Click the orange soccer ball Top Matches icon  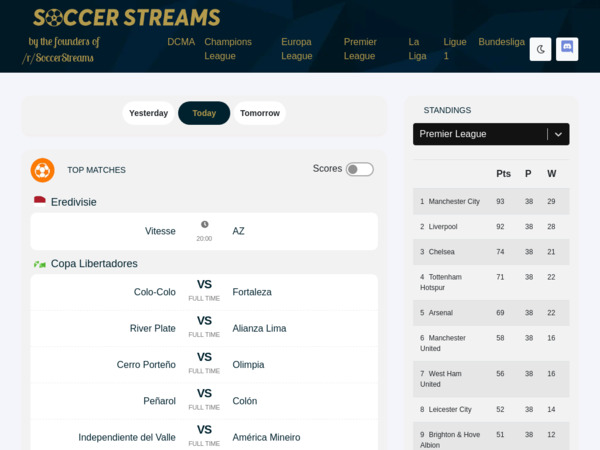point(42,170)
